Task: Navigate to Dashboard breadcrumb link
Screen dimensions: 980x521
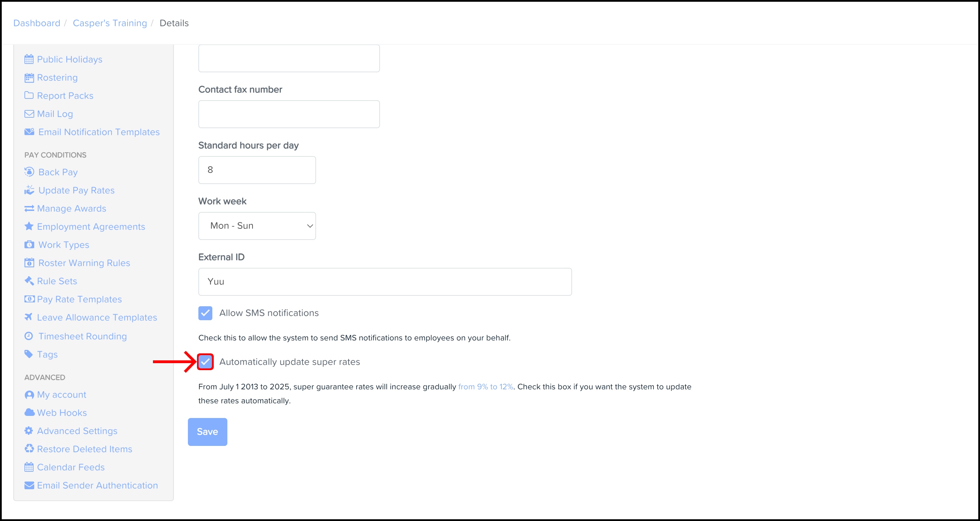Action: click(37, 23)
